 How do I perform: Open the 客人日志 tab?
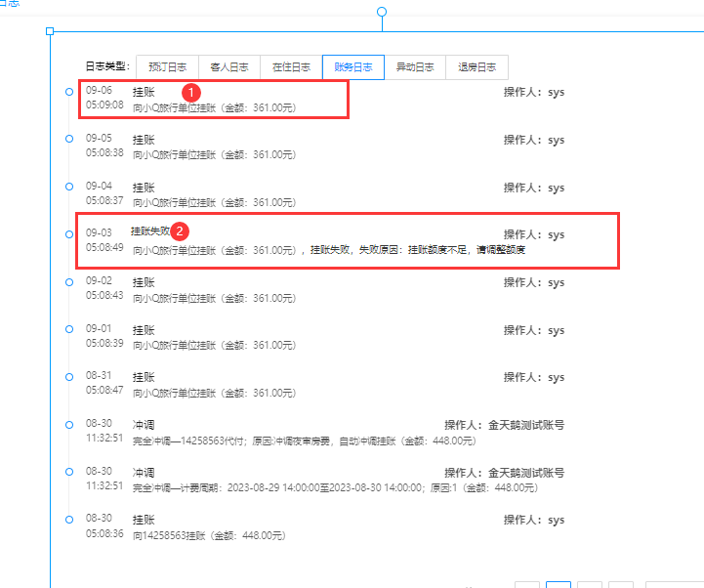(229, 67)
